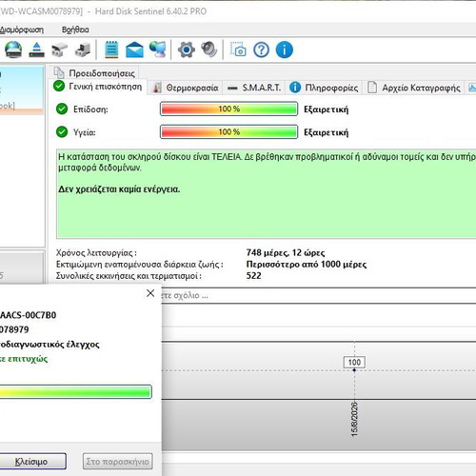
Task: Click the speaker sound alert icon
Action: pos(208,50)
